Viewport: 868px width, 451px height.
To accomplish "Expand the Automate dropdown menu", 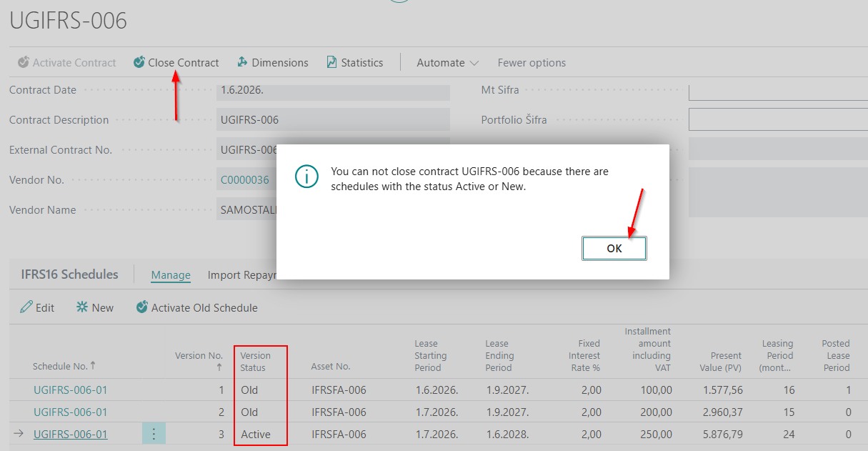I will 448,63.
